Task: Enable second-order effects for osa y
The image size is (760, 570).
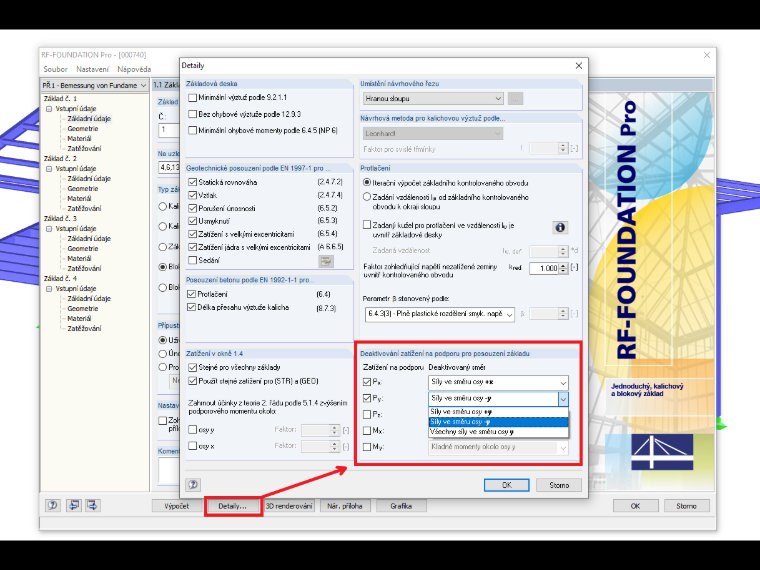Action: pyautogui.click(x=192, y=429)
